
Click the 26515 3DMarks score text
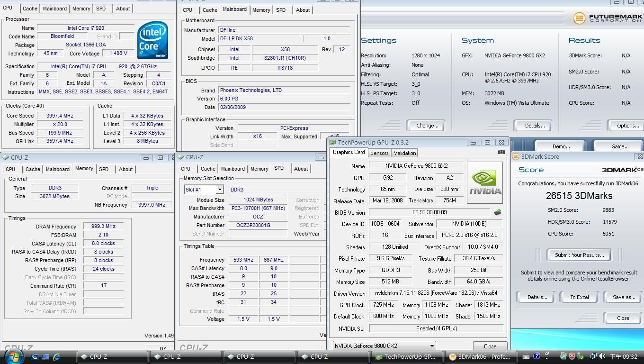579,196
